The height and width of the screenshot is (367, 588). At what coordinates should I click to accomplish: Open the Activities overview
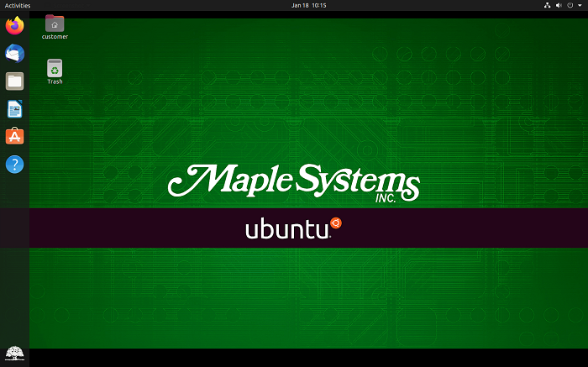[18, 5]
